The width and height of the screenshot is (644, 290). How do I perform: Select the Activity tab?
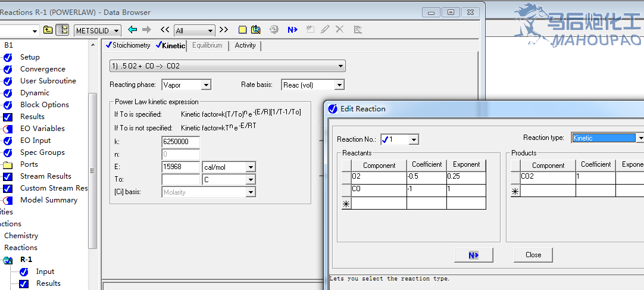(x=245, y=45)
